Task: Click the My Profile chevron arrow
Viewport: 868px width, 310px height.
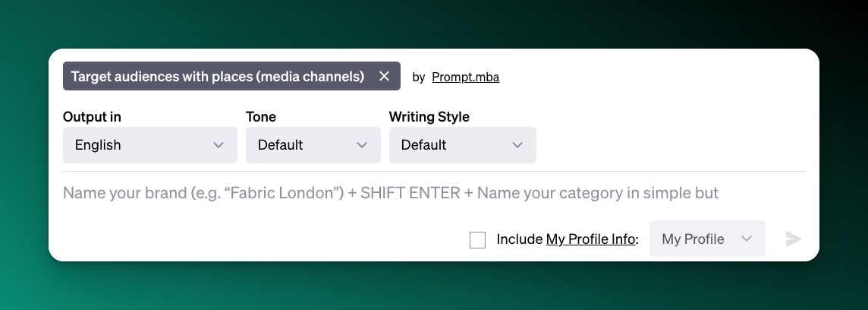Action: click(x=747, y=239)
